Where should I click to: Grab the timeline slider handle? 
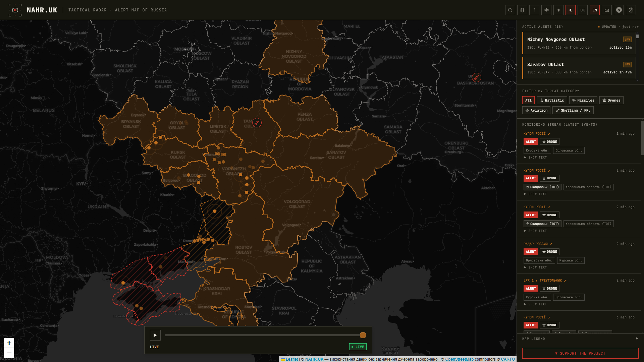click(x=363, y=335)
